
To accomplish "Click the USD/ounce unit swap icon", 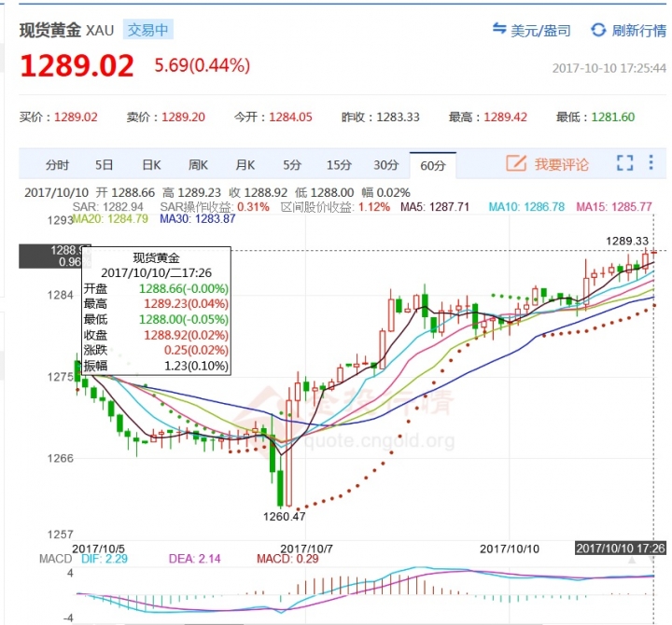I will pyautogui.click(x=499, y=30).
